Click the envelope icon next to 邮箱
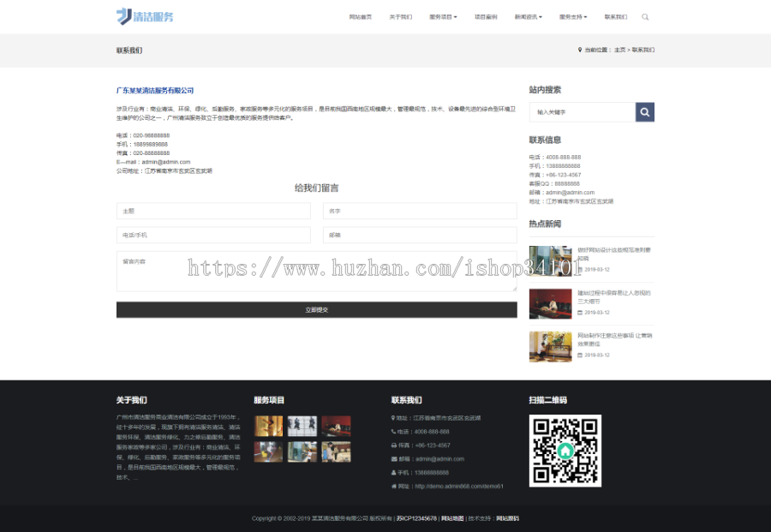The width and height of the screenshot is (771, 532). tap(394, 458)
